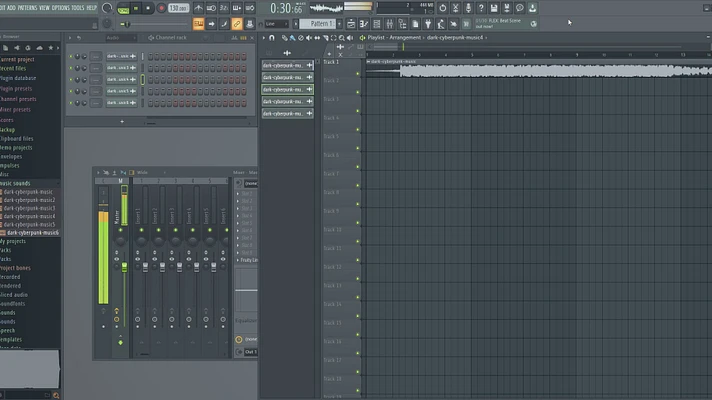Open the Pattern 1 selector dropdown arrow
The image size is (712, 400).
[x=339, y=24]
